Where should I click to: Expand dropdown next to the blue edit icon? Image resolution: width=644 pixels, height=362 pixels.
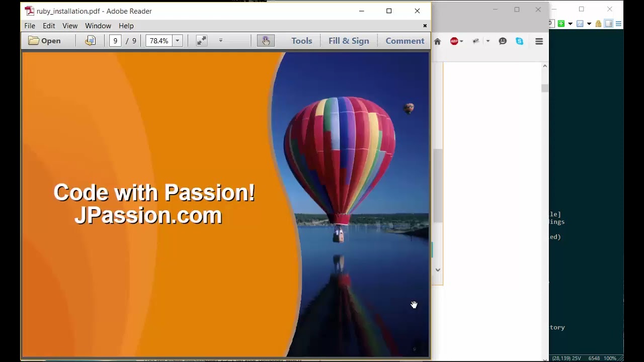[589, 24]
